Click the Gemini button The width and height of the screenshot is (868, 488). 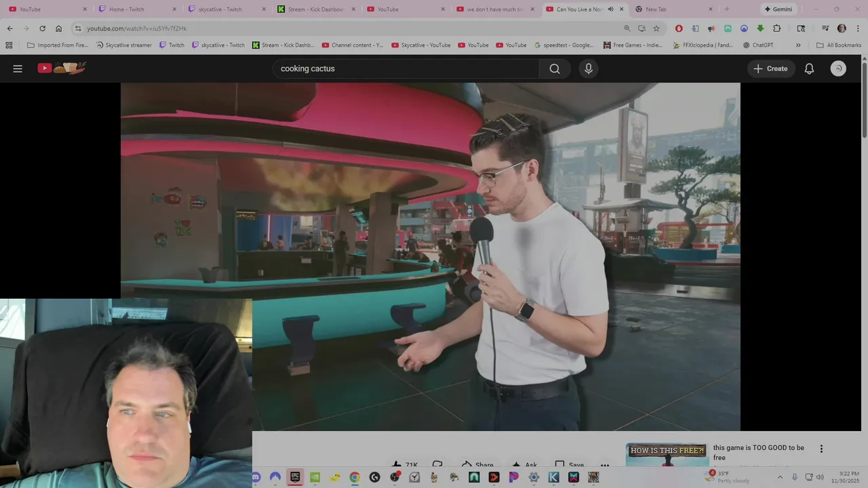coord(778,9)
